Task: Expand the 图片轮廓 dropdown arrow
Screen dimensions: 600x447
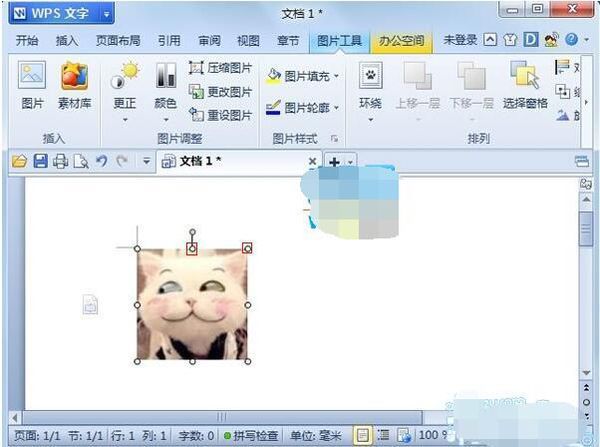Action: tap(336, 108)
